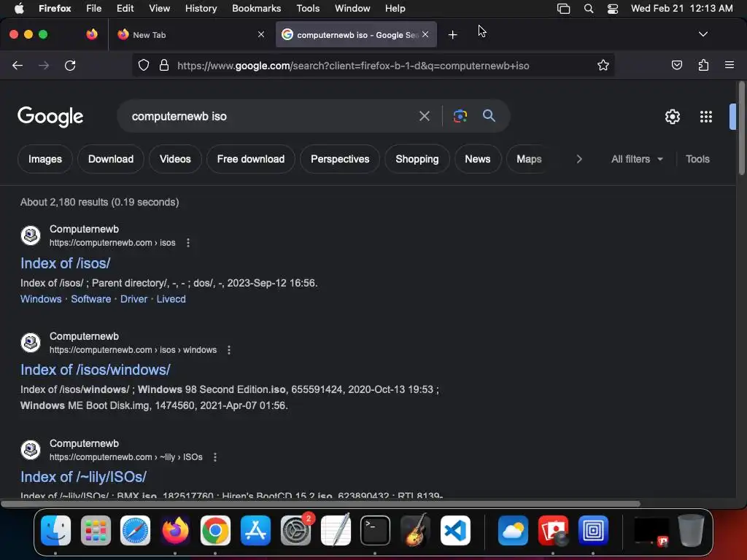
Task: Open the Software sitelink
Action: pyautogui.click(x=91, y=299)
